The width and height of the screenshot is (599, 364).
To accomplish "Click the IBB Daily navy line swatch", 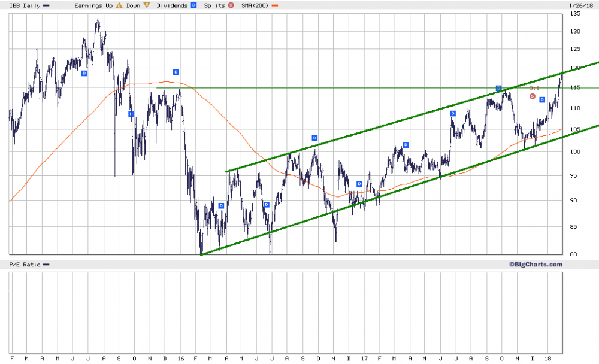I will coord(46,6).
